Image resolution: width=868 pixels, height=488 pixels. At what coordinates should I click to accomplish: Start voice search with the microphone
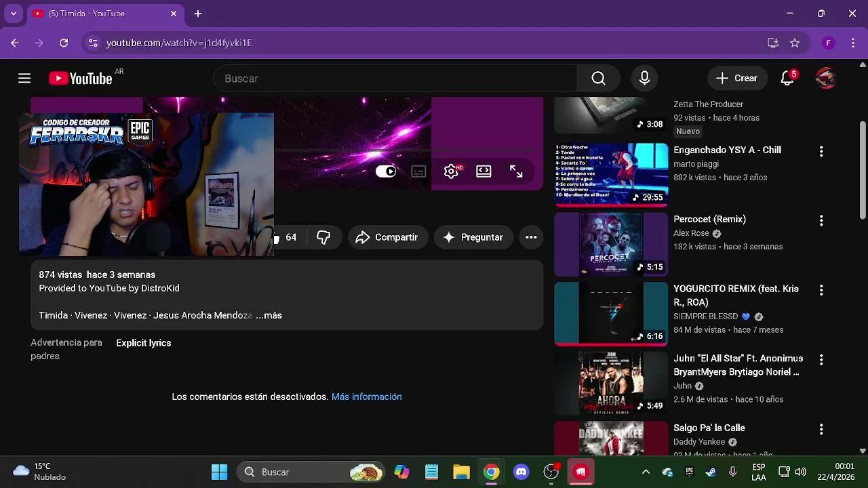point(645,79)
